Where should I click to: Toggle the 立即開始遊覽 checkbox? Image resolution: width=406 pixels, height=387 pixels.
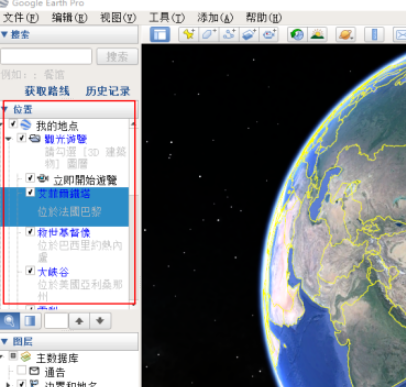click(x=30, y=178)
